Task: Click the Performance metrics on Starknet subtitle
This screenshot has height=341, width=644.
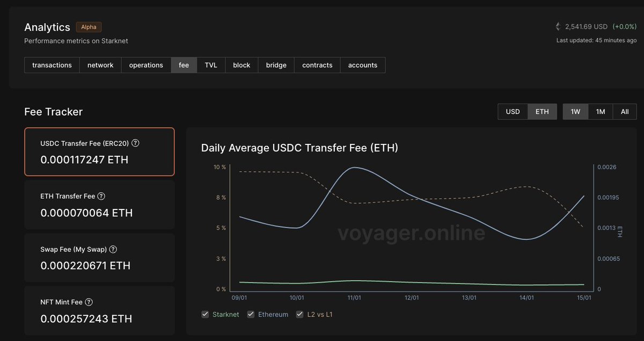Action: [76, 41]
